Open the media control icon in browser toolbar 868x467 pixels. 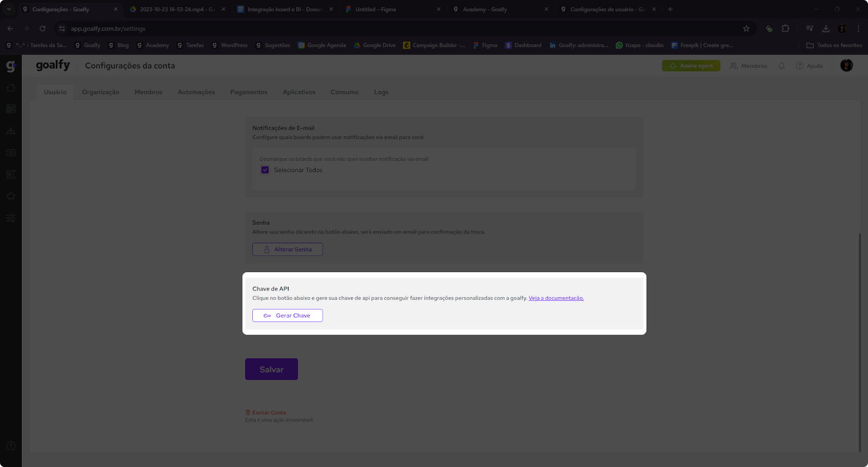click(809, 28)
